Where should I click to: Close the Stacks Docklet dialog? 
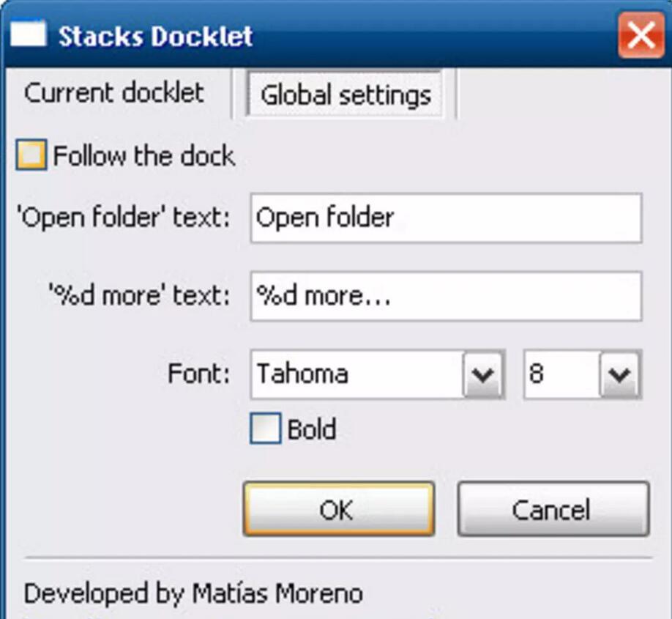pyautogui.click(x=641, y=35)
